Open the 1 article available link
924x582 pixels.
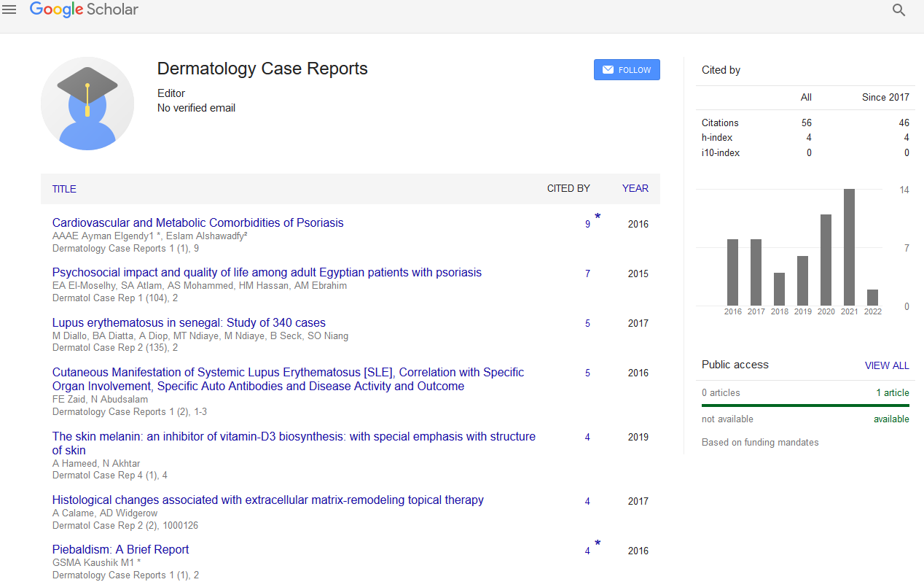[892, 393]
